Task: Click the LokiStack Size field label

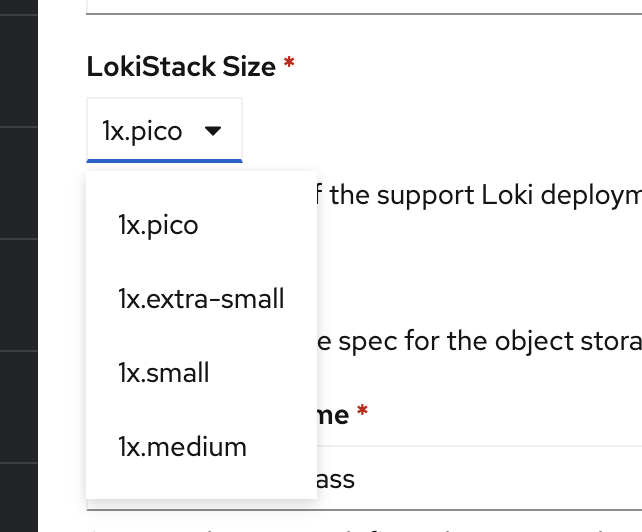Action: click(x=180, y=67)
